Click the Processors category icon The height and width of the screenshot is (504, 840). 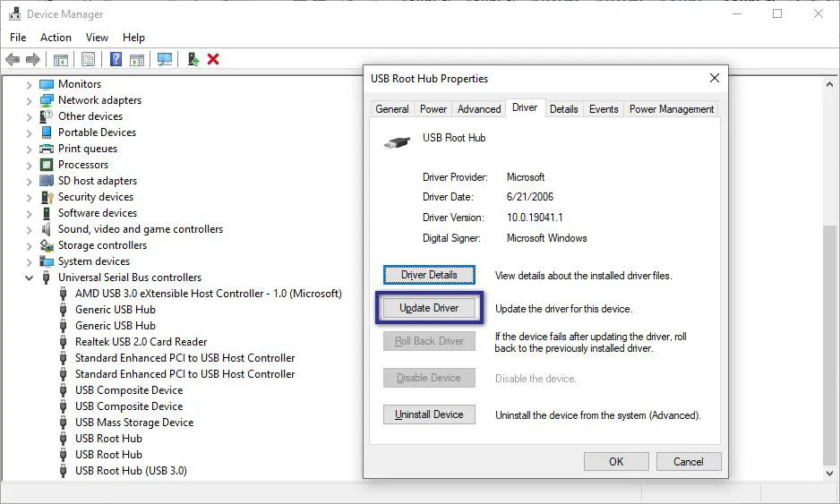[x=47, y=165]
